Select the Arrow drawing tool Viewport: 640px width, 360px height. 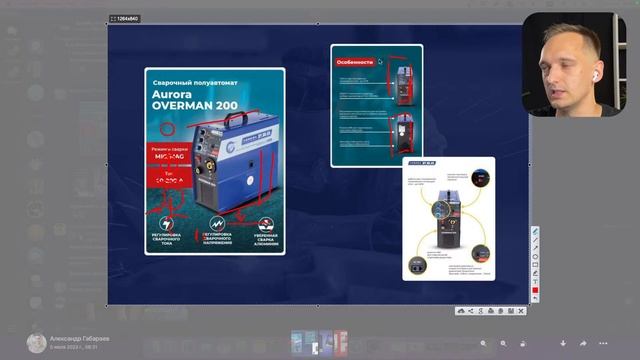[535, 248]
